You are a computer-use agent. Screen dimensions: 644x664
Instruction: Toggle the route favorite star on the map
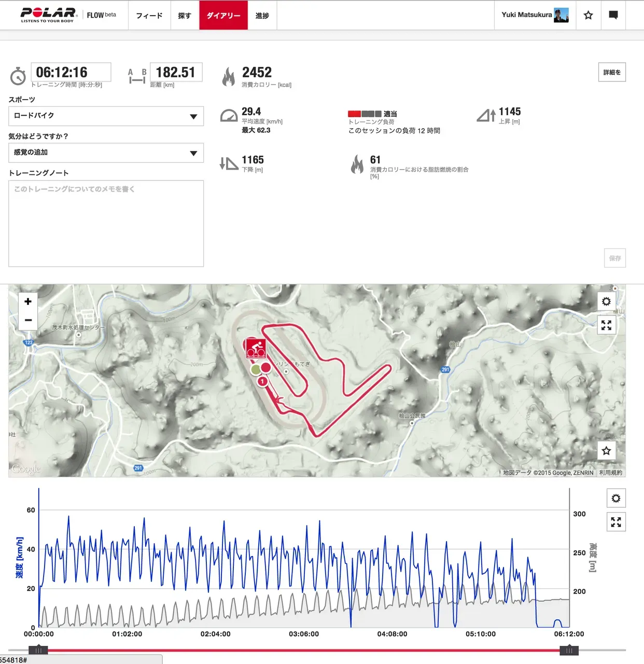(x=606, y=450)
